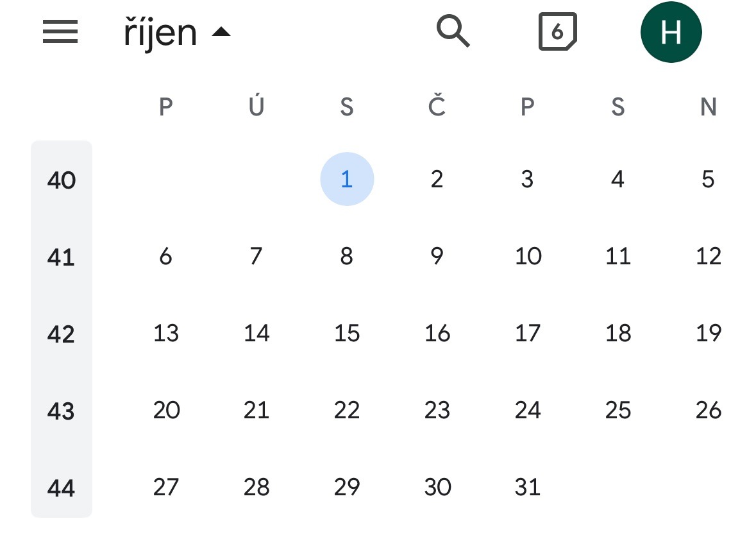
Task: Tap date 27 in week 44
Action: [166, 488]
